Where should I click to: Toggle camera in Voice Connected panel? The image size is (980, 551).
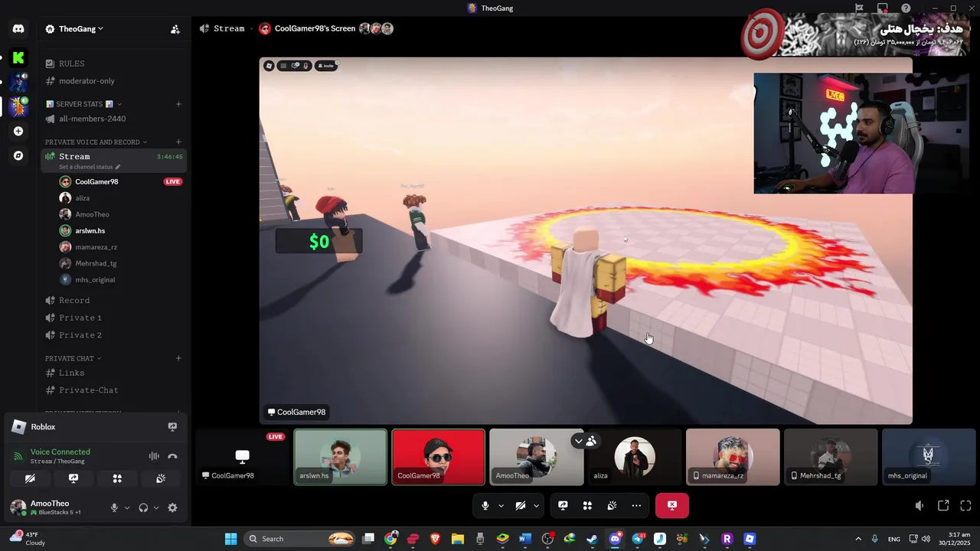30,478
